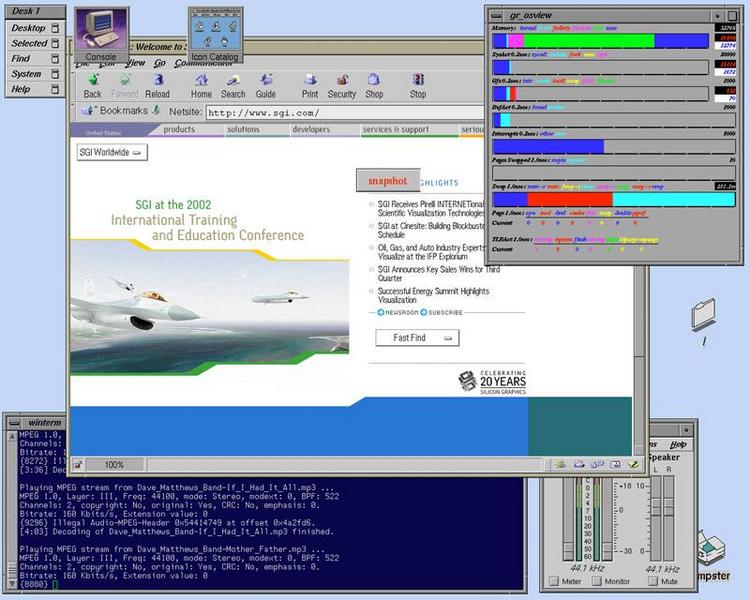Open the Fast Find dropdown
The image size is (750, 600).
click(417, 338)
